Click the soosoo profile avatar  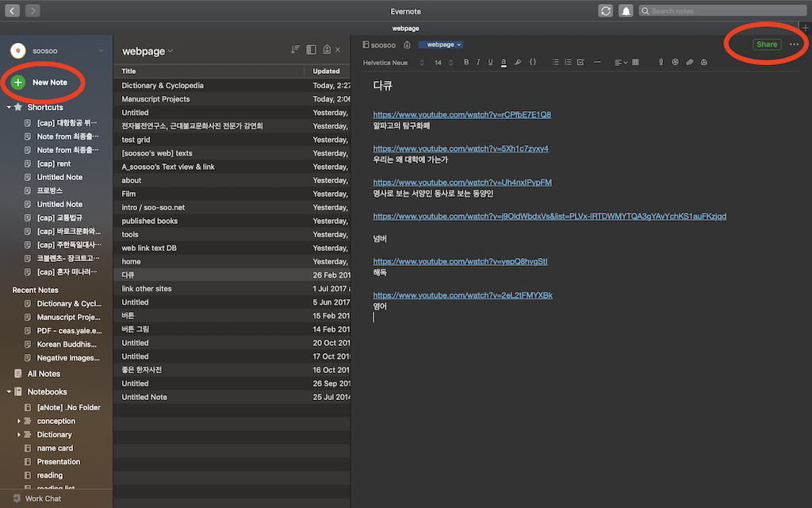(18, 51)
